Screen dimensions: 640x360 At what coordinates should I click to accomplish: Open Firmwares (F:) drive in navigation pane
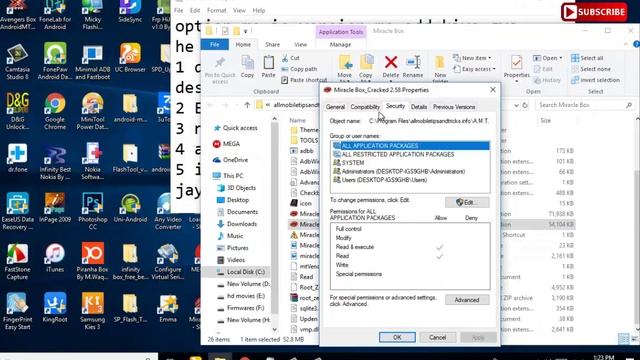(x=240, y=308)
